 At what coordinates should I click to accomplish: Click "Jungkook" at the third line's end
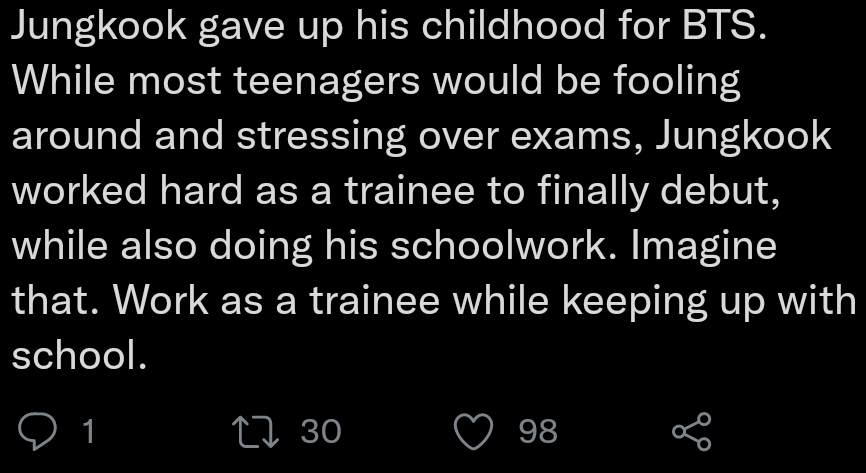[x=743, y=136]
